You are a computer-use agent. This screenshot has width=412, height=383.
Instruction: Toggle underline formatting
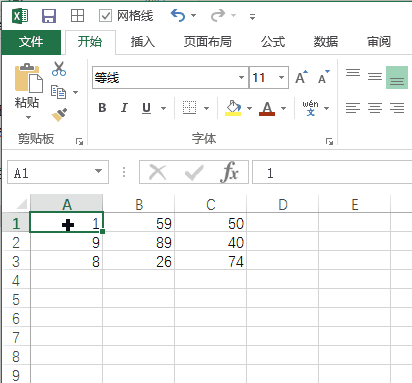click(x=146, y=108)
